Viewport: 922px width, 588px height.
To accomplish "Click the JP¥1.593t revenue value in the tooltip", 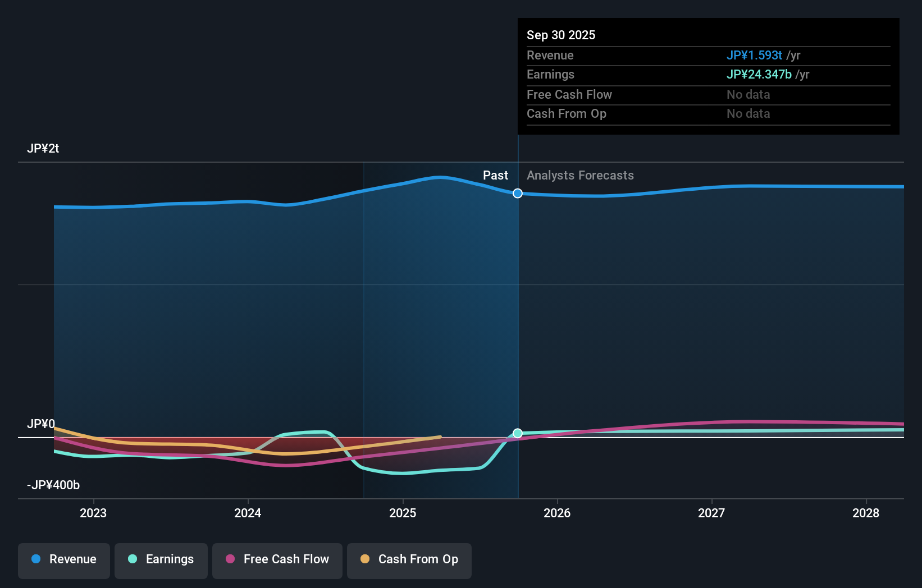I will [x=755, y=56].
